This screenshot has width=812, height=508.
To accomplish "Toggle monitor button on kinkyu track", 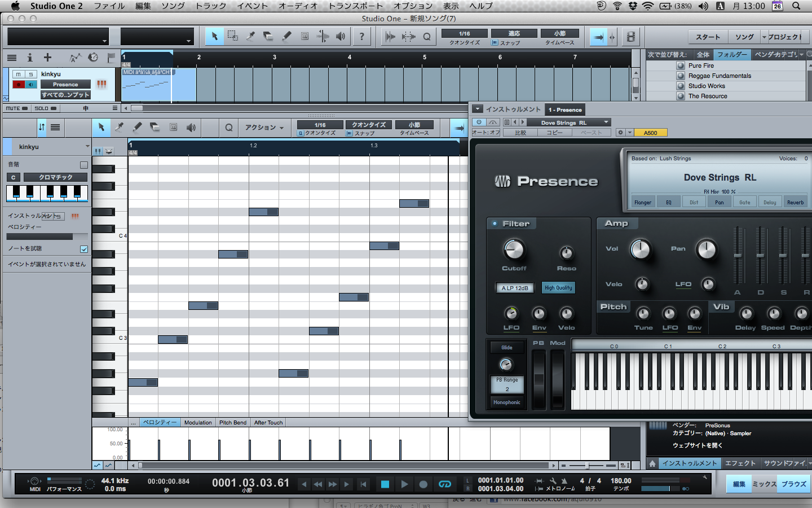I will 31,85.
